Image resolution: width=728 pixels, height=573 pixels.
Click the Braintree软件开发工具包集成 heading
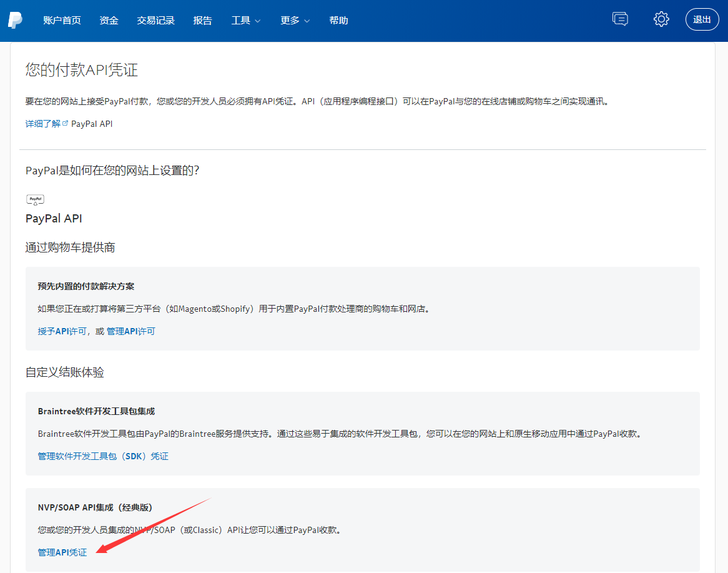[x=96, y=411]
